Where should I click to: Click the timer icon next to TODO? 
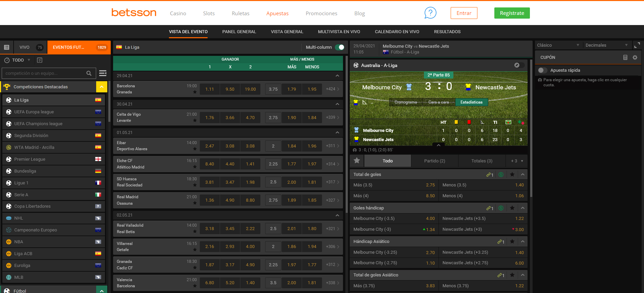tap(7, 60)
